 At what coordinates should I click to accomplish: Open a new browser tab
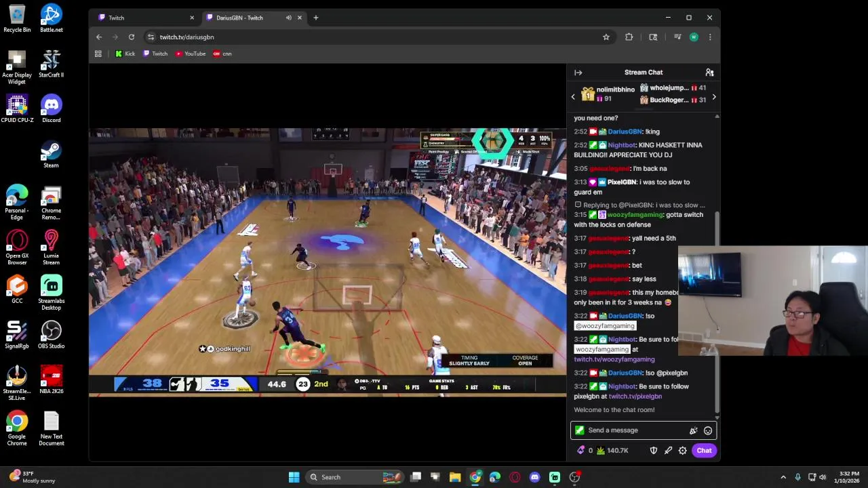click(316, 18)
